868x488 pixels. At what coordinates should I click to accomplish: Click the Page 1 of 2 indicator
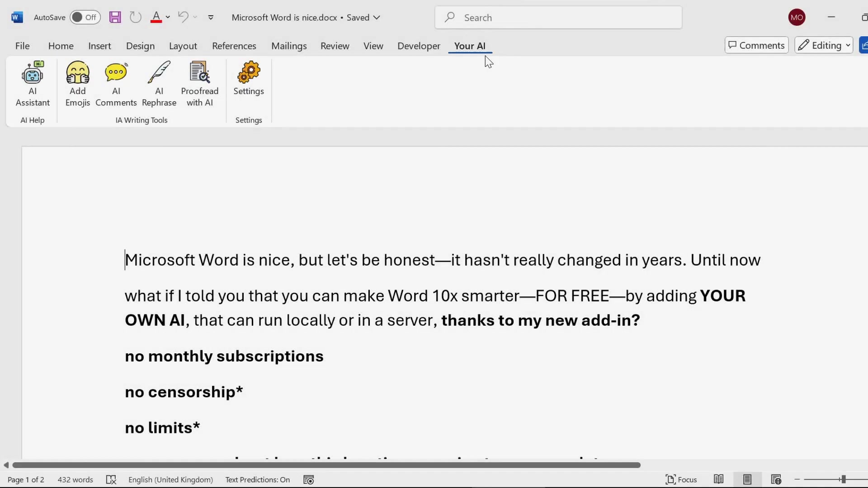(26, 479)
